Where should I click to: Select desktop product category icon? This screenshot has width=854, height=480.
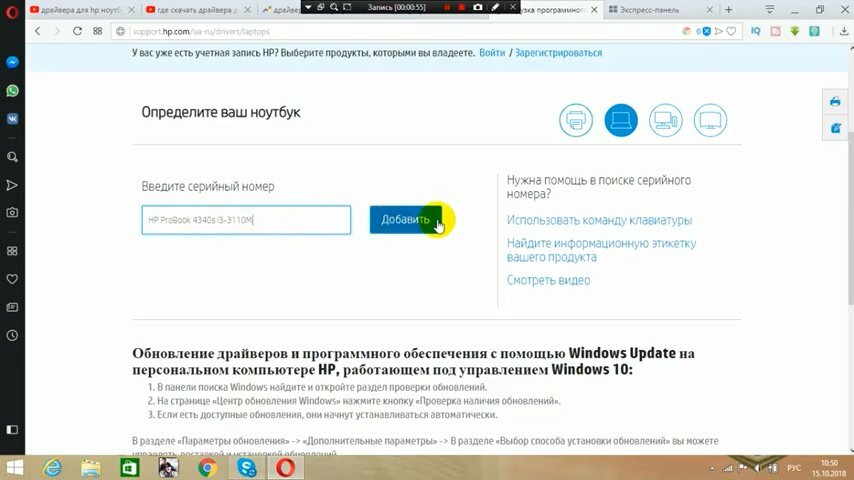[666, 120]
